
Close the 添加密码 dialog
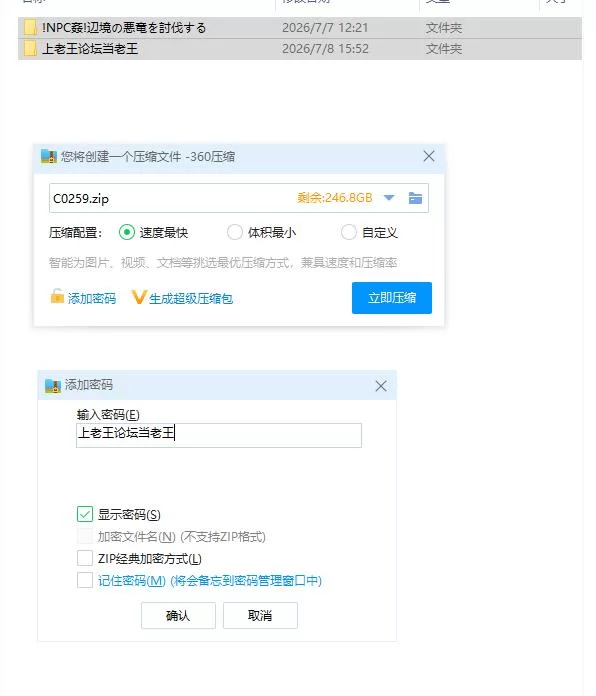tap(381, 386)
